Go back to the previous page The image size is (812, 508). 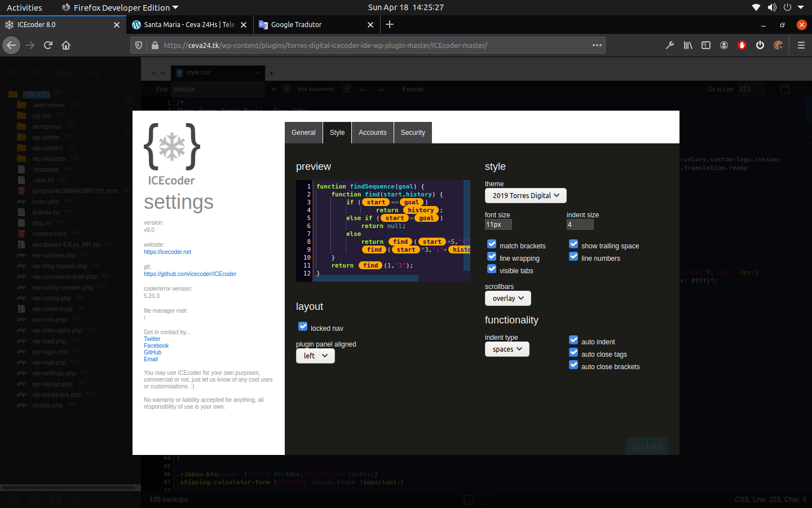11,45
